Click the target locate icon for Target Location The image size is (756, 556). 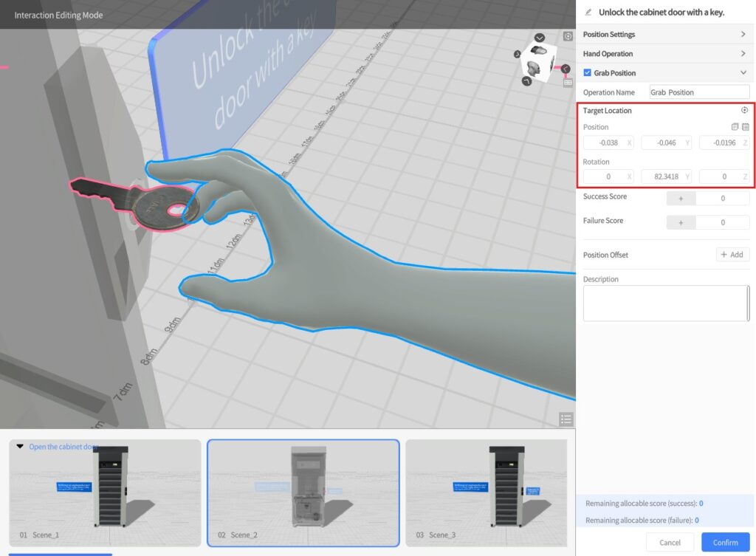pyautogui.click(x=744, y=110)
